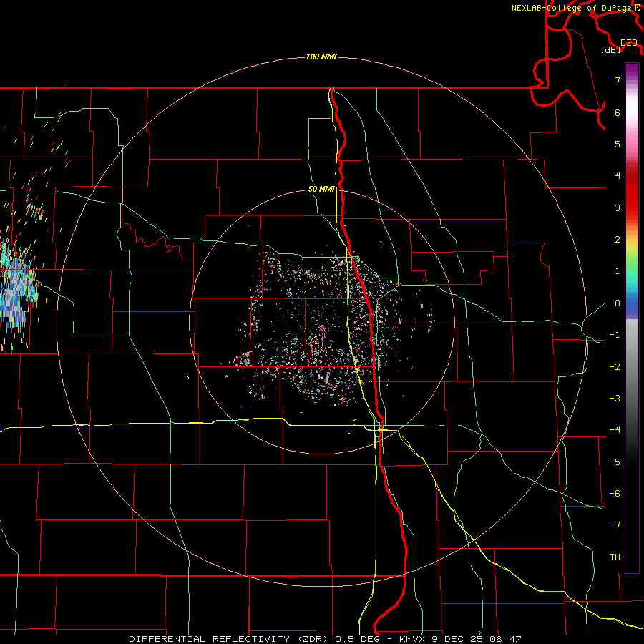Click the 50 NMI range ring label

[x=321, y=189]
